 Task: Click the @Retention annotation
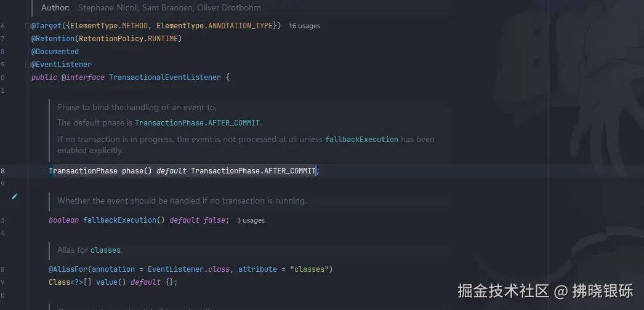(53, 39)
